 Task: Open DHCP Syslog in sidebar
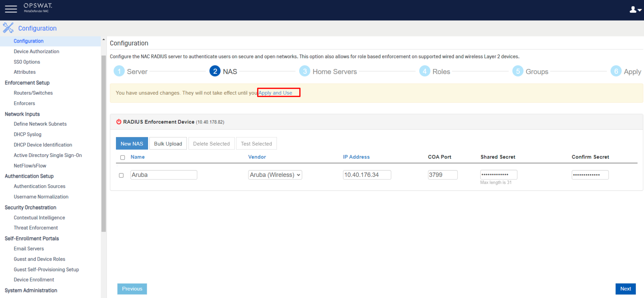28,135
